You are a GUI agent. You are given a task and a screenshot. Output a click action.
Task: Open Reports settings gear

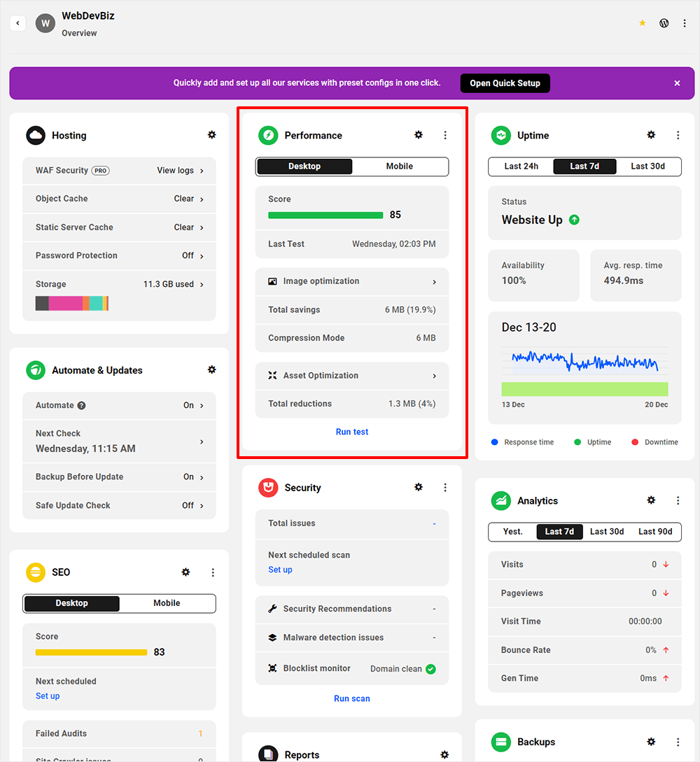[444, 755]
